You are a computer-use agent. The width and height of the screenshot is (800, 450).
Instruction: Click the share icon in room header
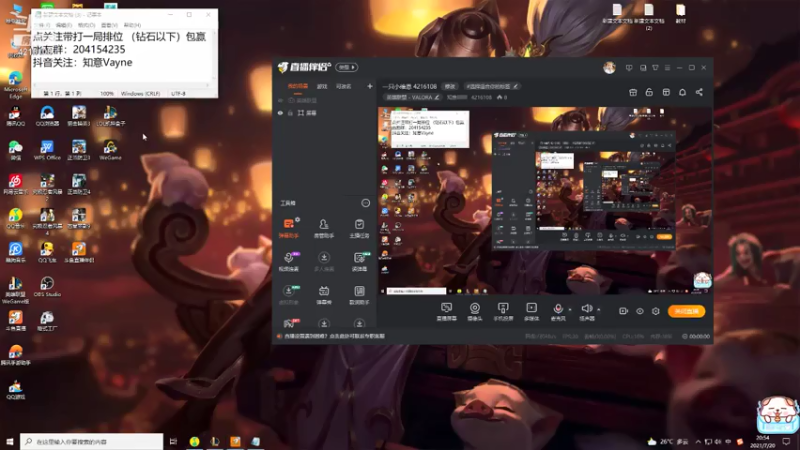[699, 92]
